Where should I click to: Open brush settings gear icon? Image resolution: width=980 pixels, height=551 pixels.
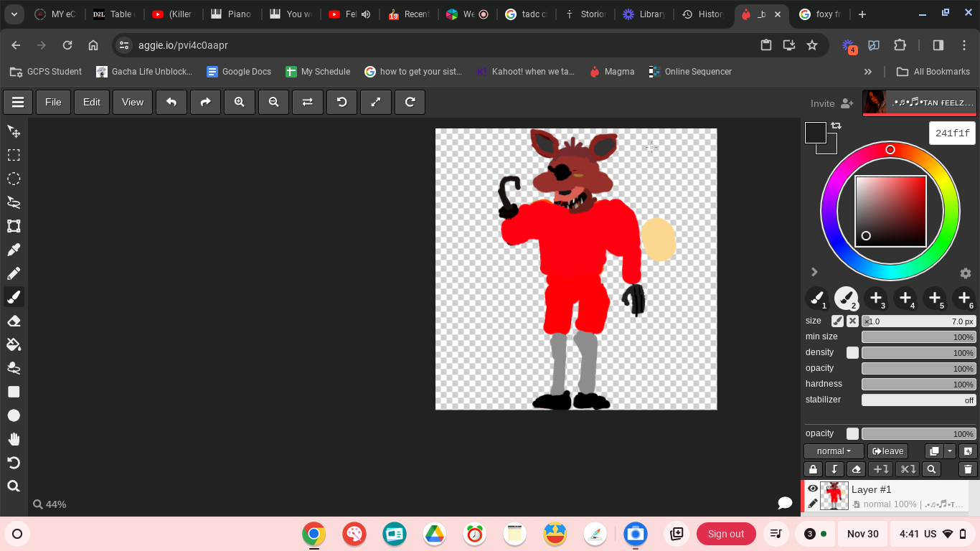tap(966, 273)
